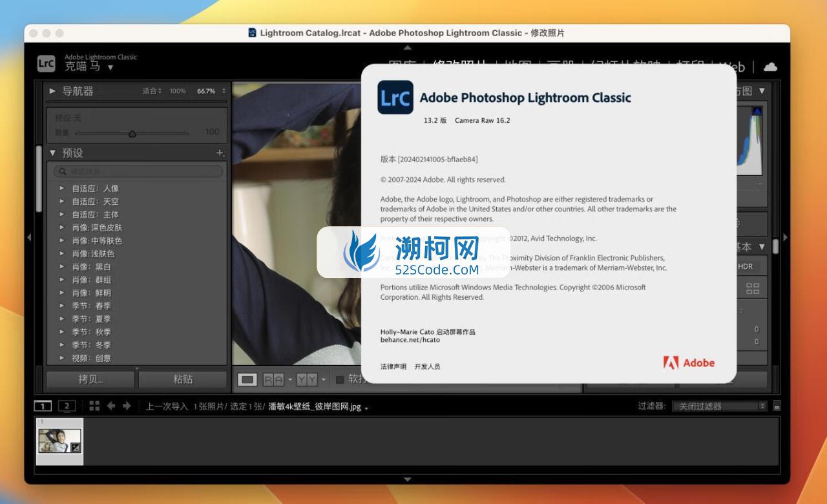Select the YY before/after view icon
The image size is (827, 504).
tap(307, 379)
